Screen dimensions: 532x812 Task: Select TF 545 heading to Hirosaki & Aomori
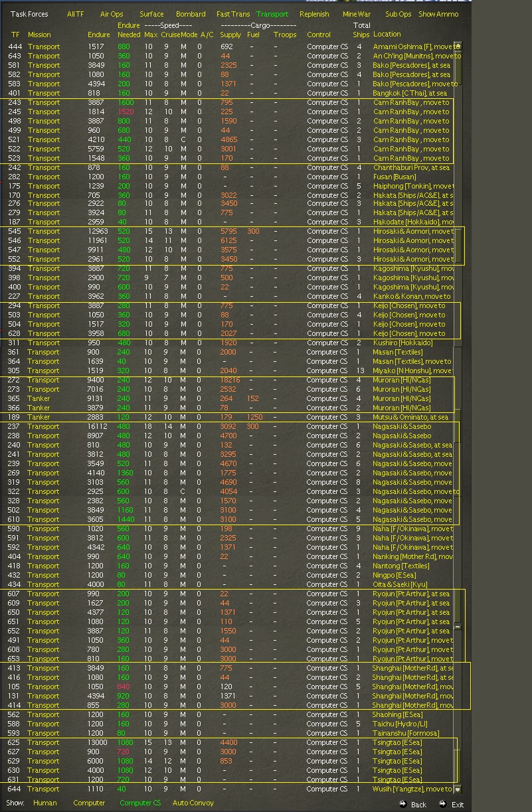click(230, 231)
